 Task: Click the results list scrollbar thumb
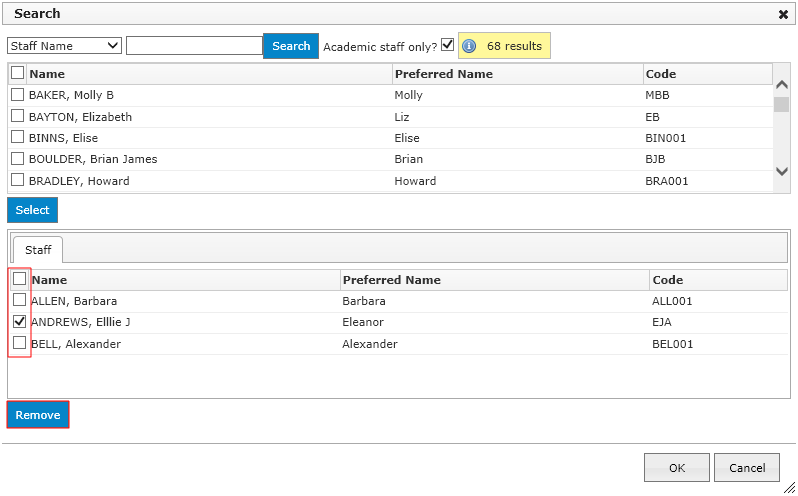tap(782, 104)
